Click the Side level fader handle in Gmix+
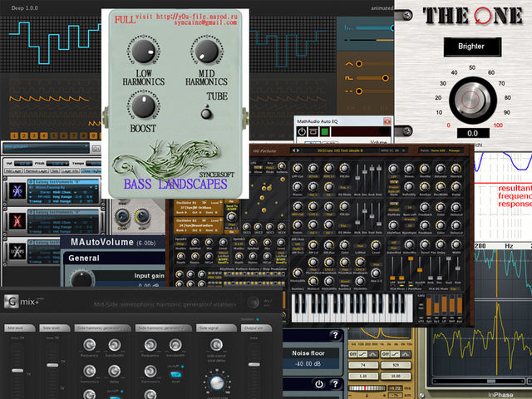This screenshot has height=399, width=532. point(52,365)
